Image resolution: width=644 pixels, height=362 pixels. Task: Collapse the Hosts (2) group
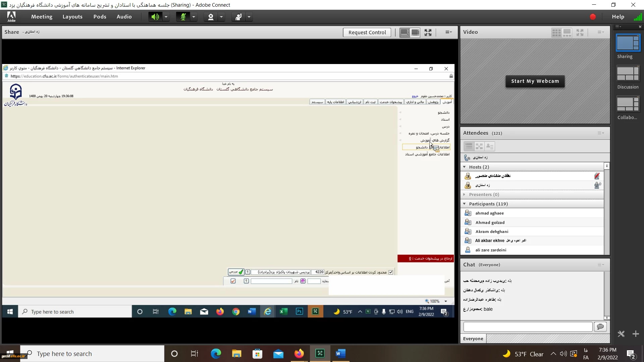point(465,167)
